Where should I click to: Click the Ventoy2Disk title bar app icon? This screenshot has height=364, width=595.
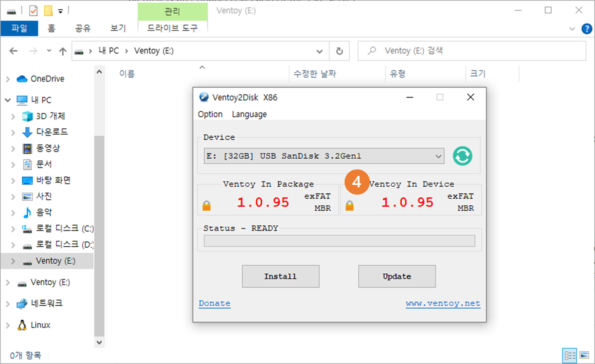click(x=204, y=97)
